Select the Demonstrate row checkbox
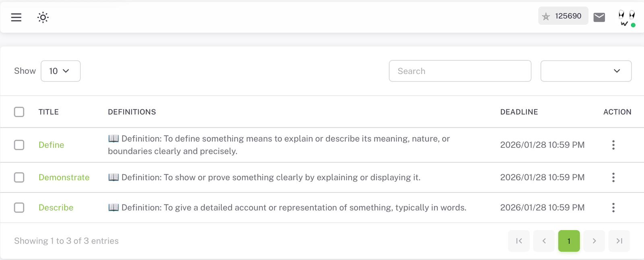The width and height of the screenshot is (644, 260). point(19,177)
